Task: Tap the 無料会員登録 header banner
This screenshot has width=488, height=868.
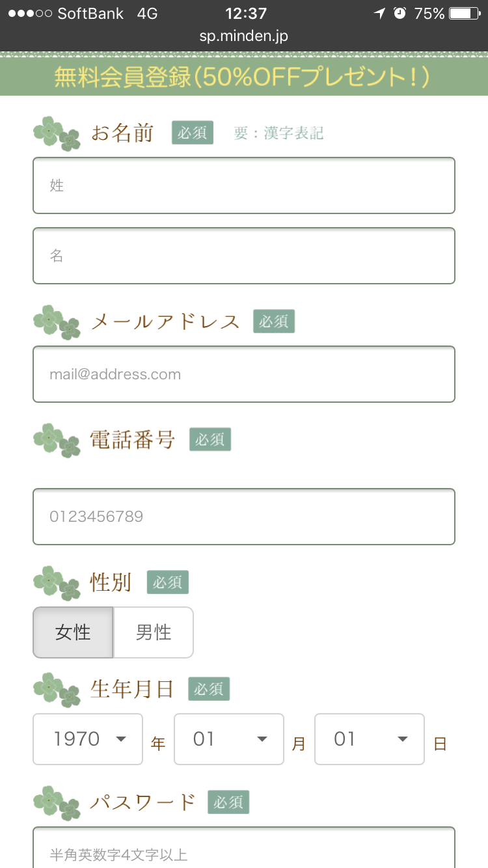Action: pos(244,77)
